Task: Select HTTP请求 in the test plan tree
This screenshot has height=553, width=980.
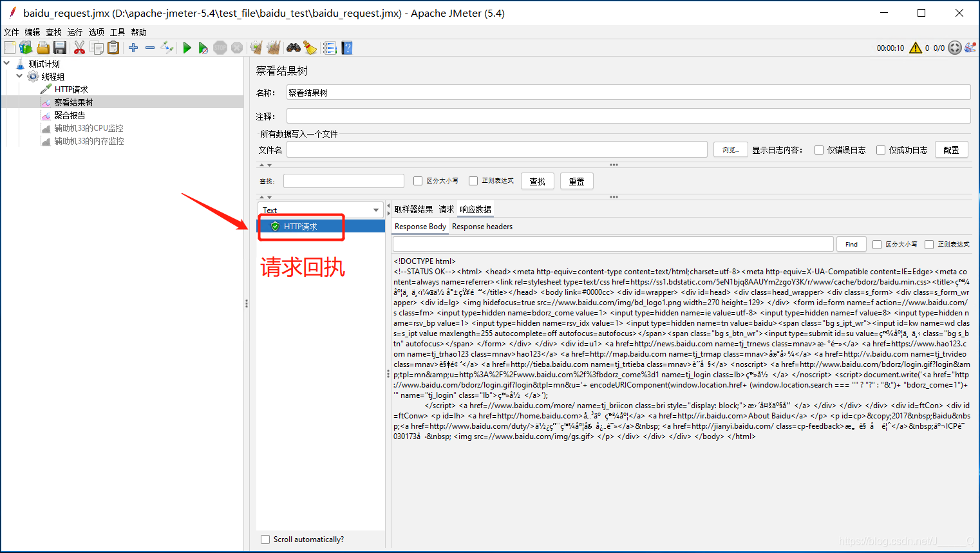Action: (71, 89)
